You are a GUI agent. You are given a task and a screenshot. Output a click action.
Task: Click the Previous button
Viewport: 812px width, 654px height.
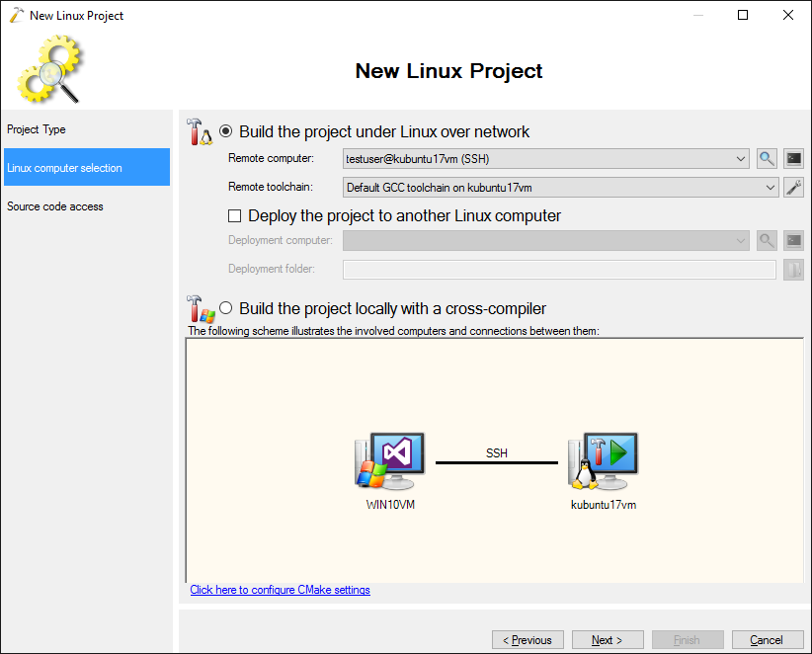(x=528, y=640)
